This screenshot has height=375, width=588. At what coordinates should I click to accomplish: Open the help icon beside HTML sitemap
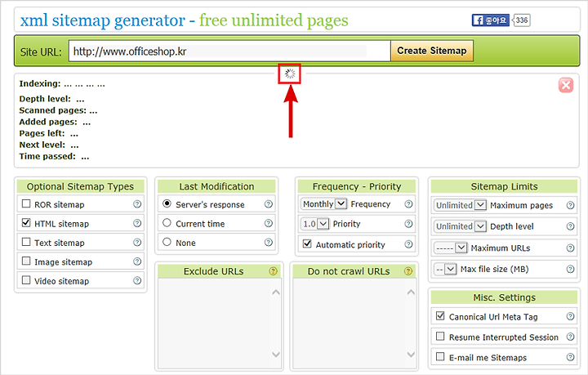[137, 223]
